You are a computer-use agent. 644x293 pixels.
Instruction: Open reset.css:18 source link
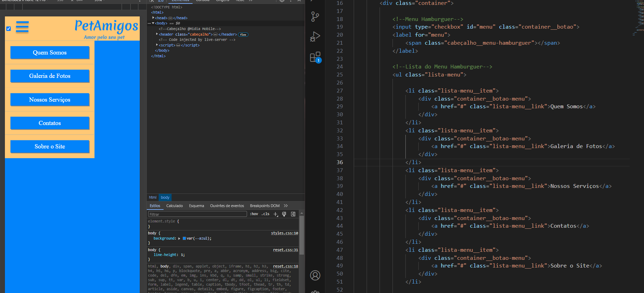click(x=285, y=266)
